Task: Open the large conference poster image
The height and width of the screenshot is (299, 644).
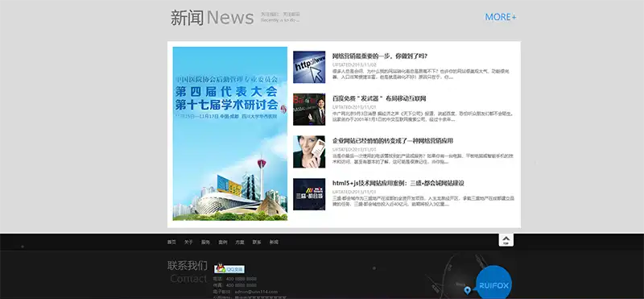Action: pos(230,134)
